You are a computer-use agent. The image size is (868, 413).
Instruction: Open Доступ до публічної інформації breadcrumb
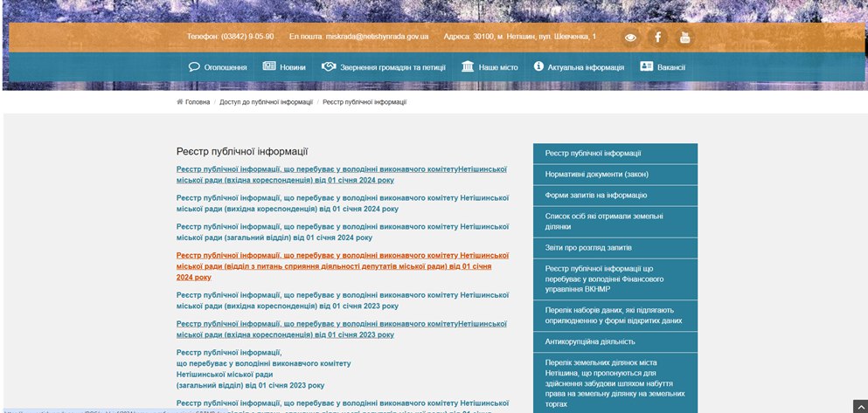click(266, 102)
